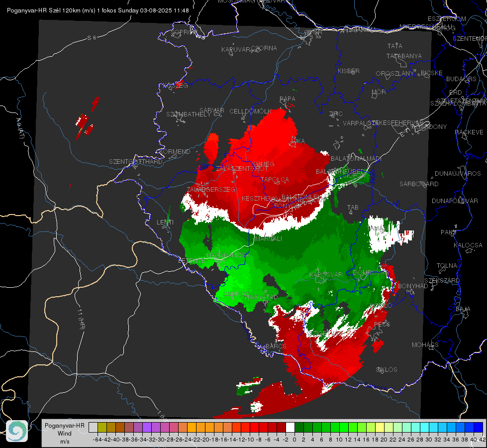
Task: Click the '42' value on the legend scale
Action: coord(483,440)
